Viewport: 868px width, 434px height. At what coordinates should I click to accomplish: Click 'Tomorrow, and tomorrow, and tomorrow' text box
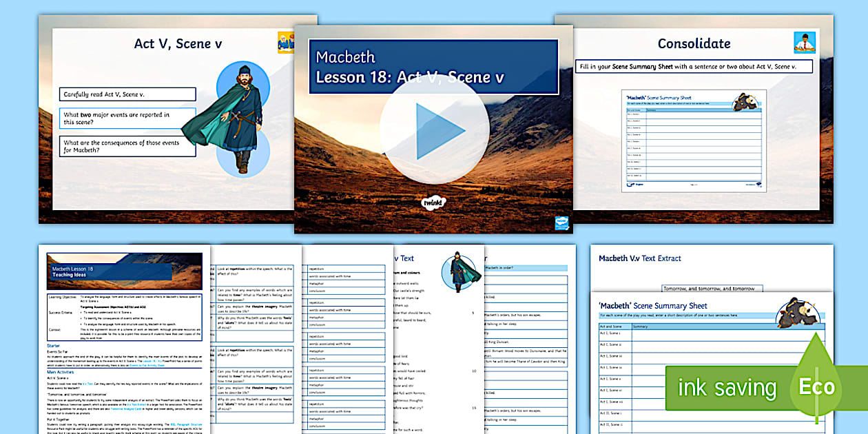click(x=708, y=289)
